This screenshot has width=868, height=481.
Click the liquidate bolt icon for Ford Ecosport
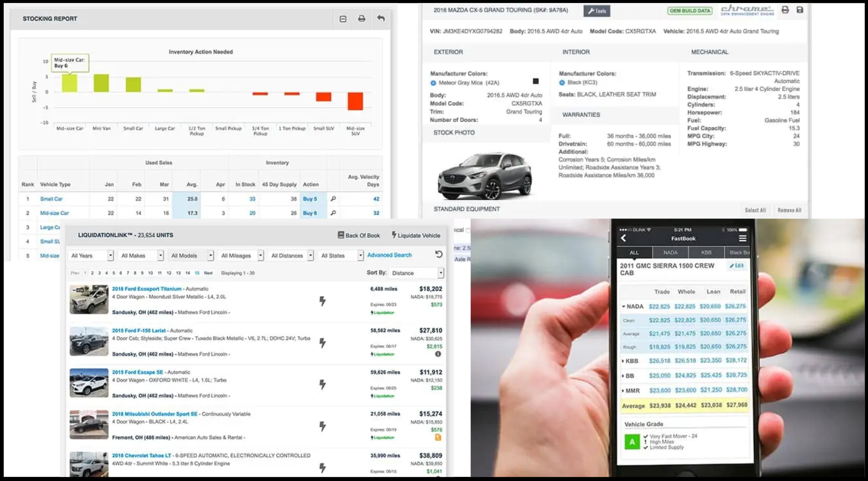[322, 301]
